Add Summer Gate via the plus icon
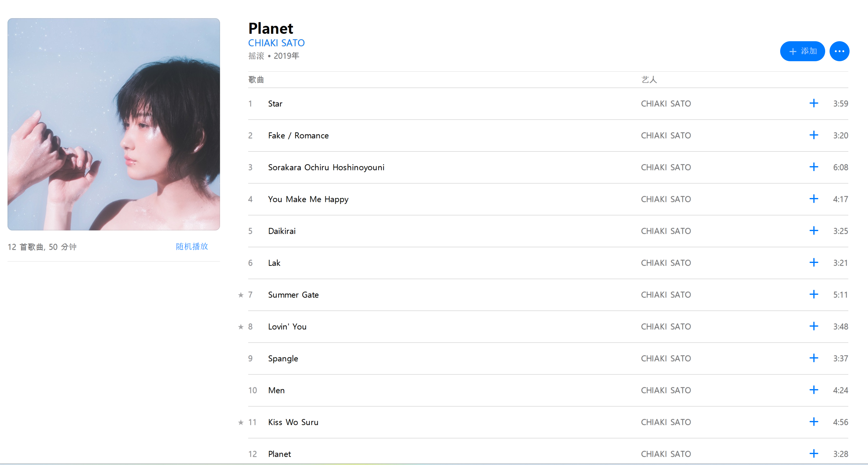Image resolution: width=868 pixels, height=465 pixels. click(813, 294)
